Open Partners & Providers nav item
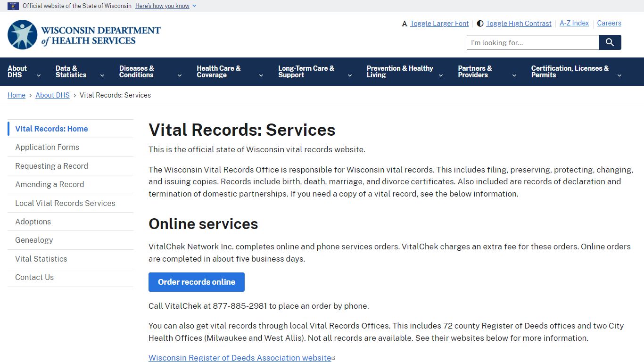This screenshot has width=644, height=362. pyautogui.click(x=475, y=72)
